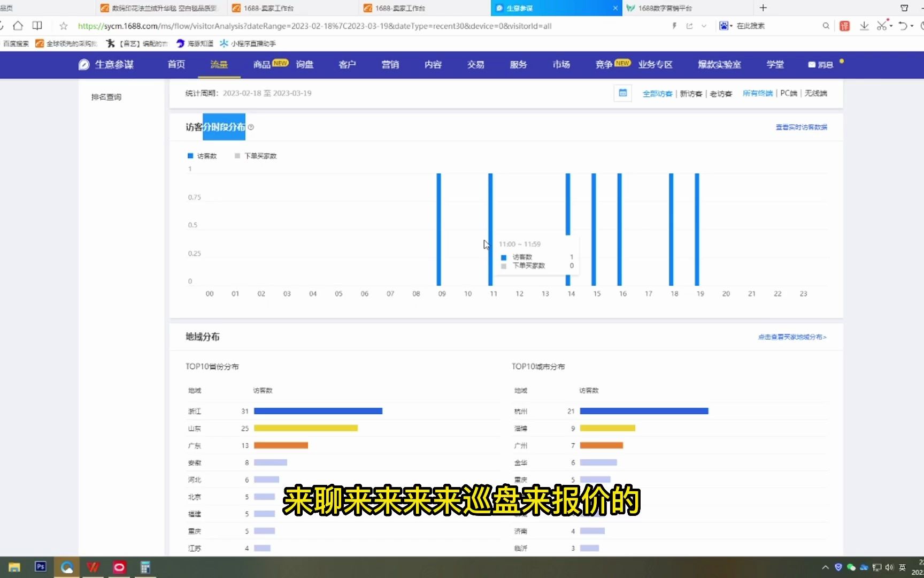
Task: Click the share icon in address bar
Action: point(689,26)
